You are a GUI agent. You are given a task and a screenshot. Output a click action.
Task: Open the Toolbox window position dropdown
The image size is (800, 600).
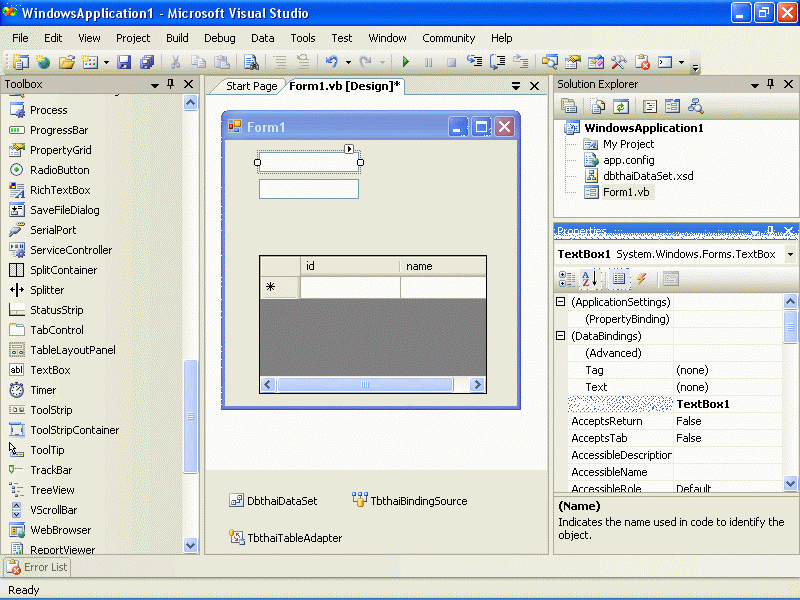pos(155,85)
